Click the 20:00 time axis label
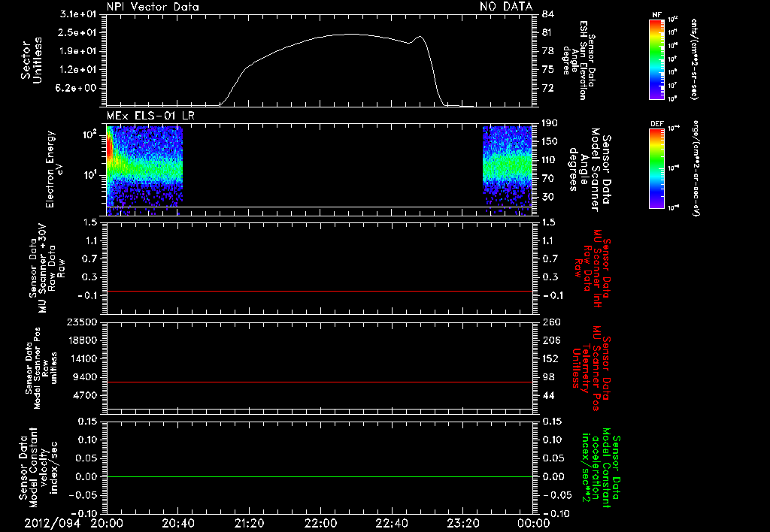The width and height of the screenshot is (770, 532). pyautogui.click(x=107, y=523)
